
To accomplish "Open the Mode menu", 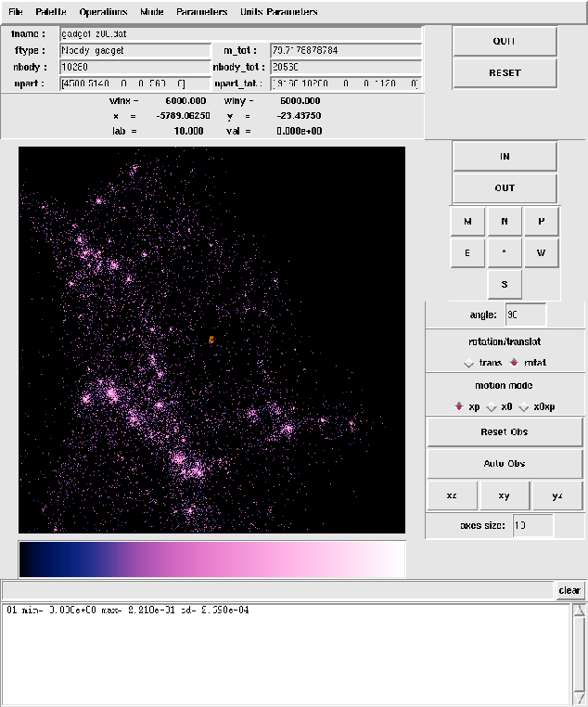I will [x=152, y=12].
